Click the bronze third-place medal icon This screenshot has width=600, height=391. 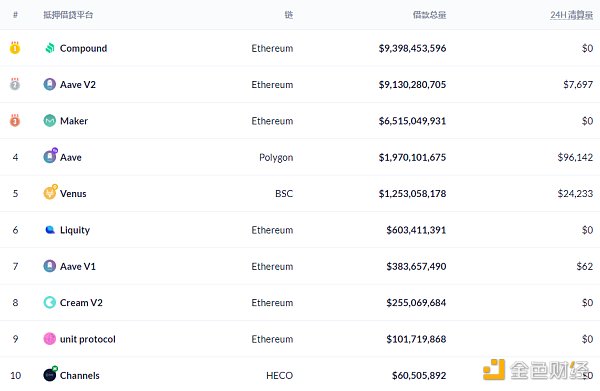tap(15, 121)
